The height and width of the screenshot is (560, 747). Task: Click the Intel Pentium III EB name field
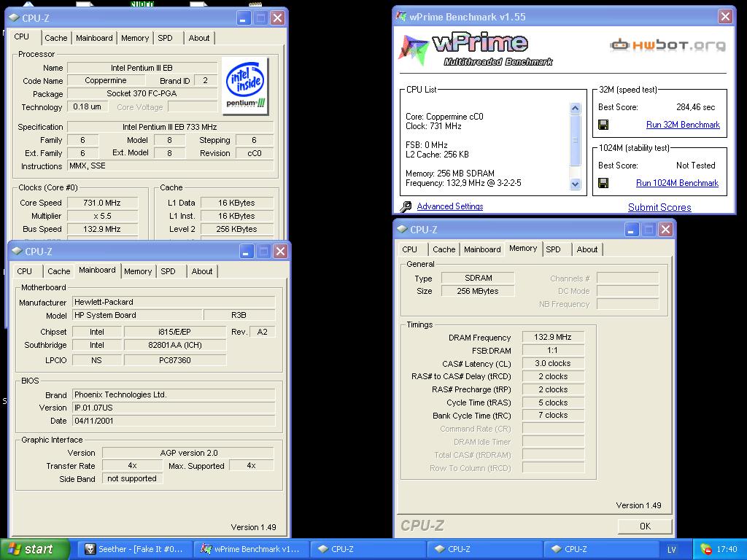[x=142, y=68]
